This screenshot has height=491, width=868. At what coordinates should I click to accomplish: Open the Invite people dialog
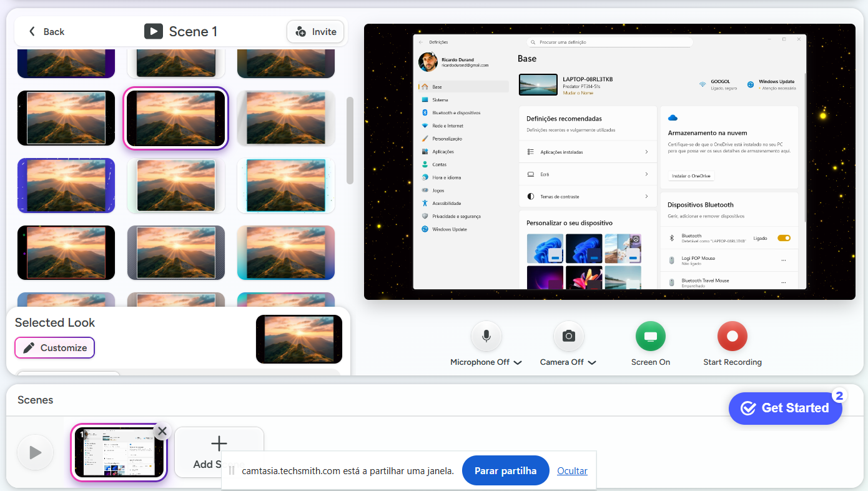pos(315,32)
